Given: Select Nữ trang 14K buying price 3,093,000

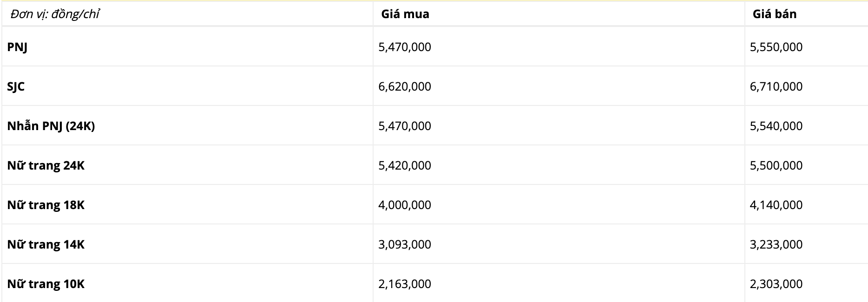Looking at the screenshot, I should pyautogui.click(x=405, y=244).
